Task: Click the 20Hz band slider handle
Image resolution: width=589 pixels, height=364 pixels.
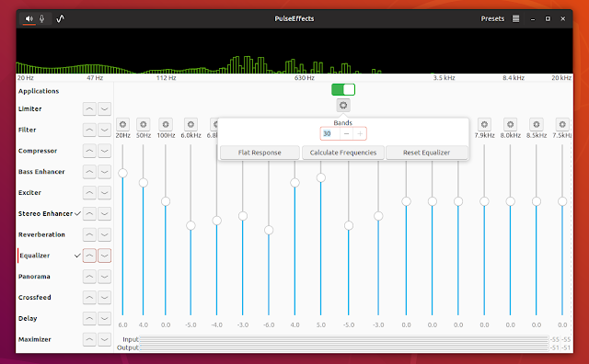Action: (x=122, y=173)
